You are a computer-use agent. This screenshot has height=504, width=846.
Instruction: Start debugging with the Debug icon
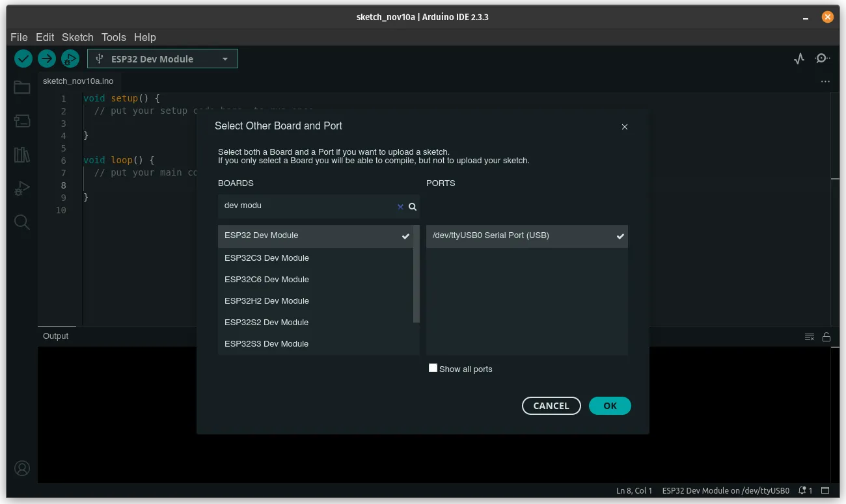coord(70,59)
